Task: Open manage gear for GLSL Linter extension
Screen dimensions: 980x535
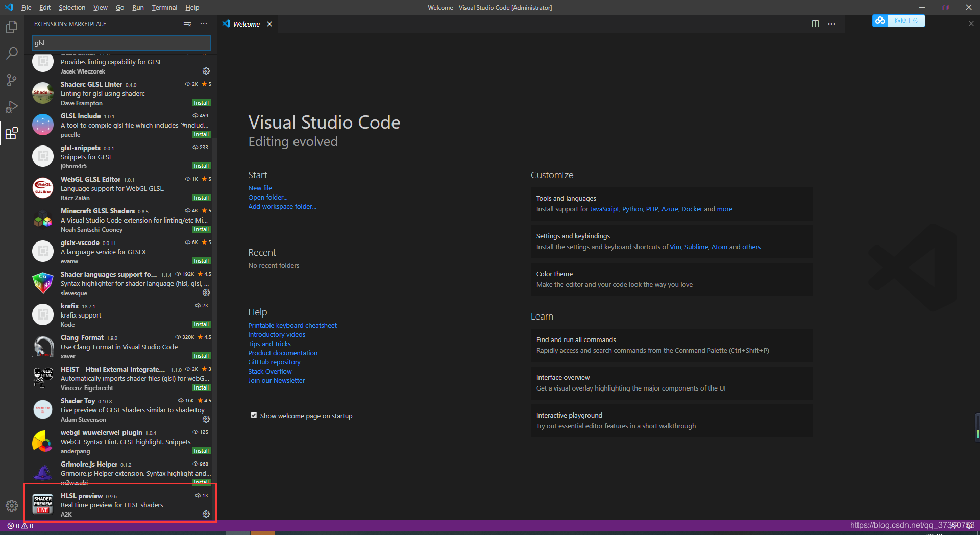Action: pyautogui.click(x=206, y=71)
